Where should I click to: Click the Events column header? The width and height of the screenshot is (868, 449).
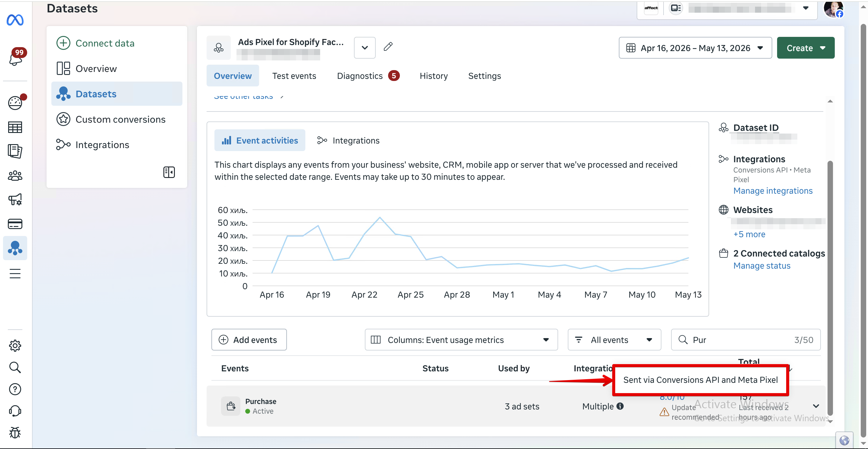pos(235,368)
